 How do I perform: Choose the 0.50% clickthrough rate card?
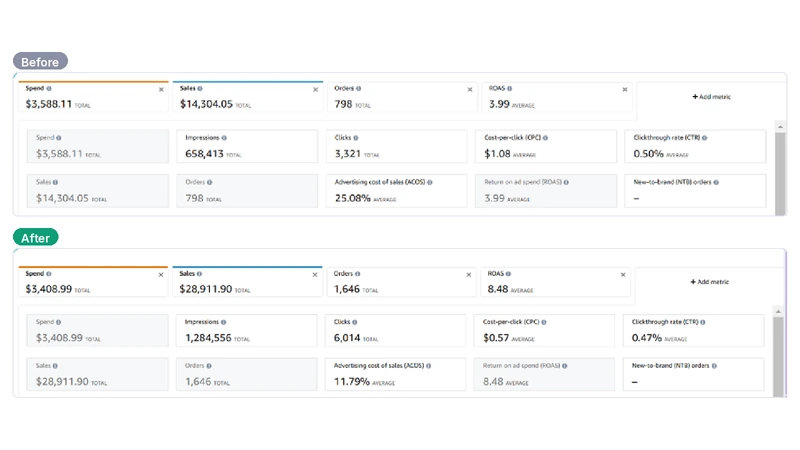pyautogui.click(x=695, y=146)
